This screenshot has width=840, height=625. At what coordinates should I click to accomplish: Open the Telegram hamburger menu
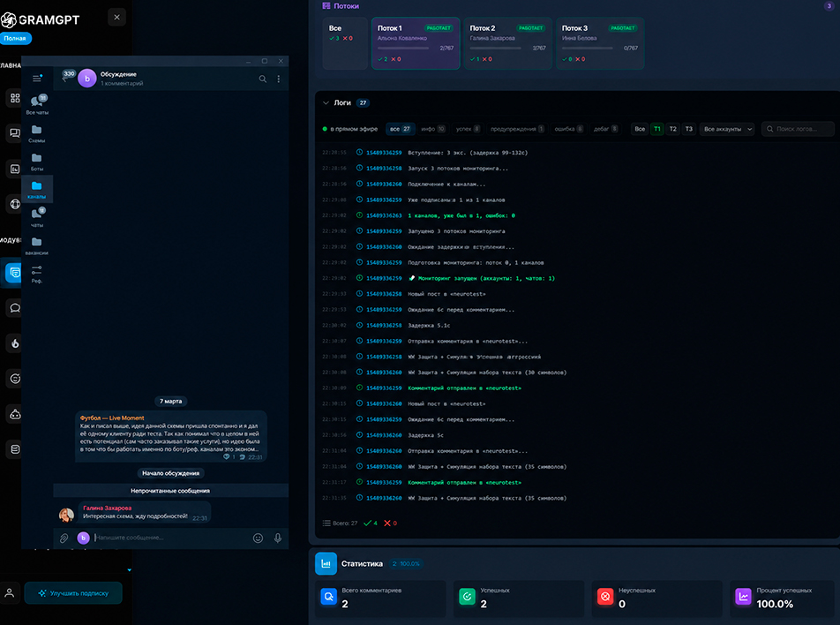(x=37, y=79)
